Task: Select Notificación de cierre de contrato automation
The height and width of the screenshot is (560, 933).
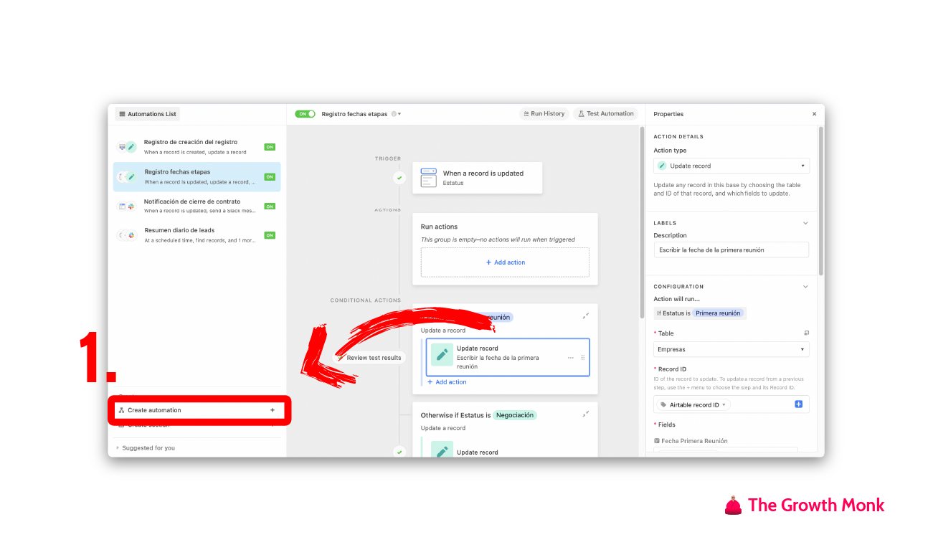Action: tap(196, 206)
